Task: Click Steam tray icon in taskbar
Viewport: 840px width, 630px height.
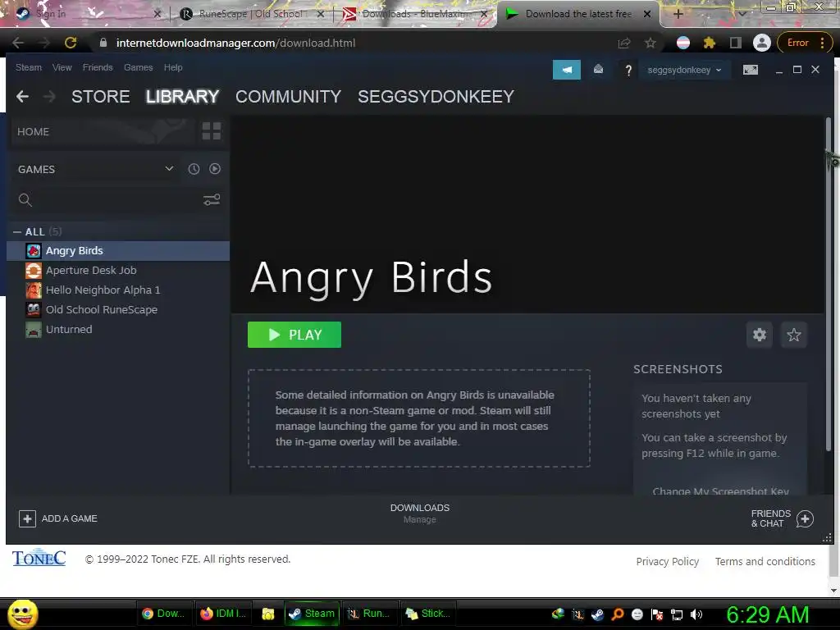Action: click(x=597, y=614)
